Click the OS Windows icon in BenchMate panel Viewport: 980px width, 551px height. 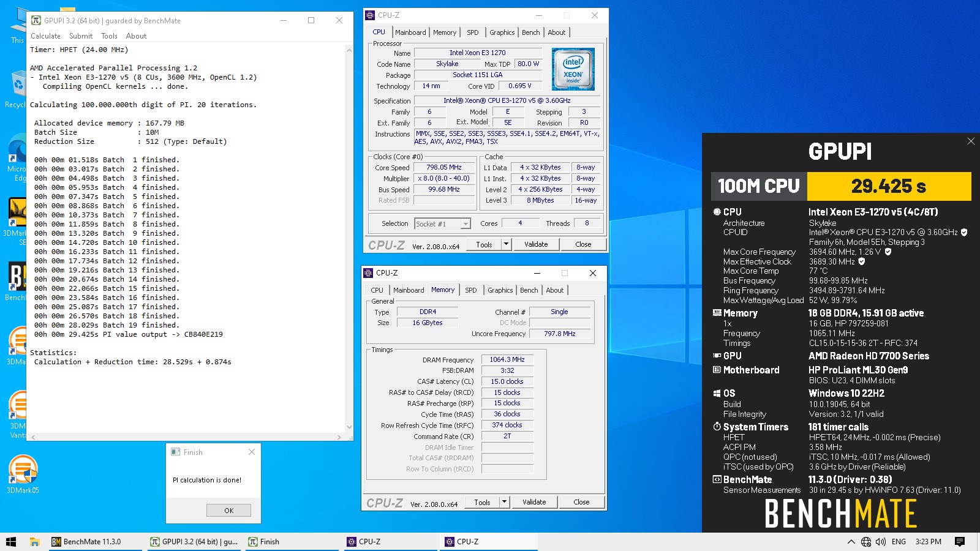point(717,394)
